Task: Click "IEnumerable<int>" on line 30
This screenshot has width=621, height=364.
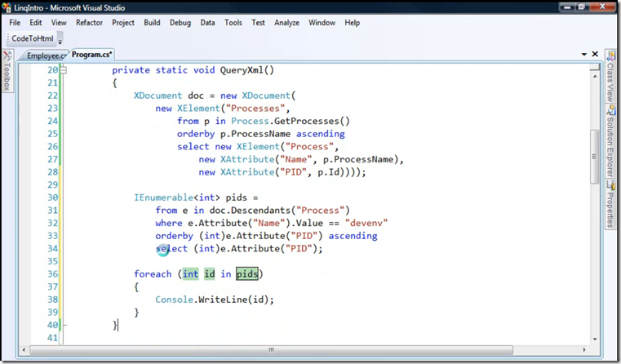Action: (176, 198)
